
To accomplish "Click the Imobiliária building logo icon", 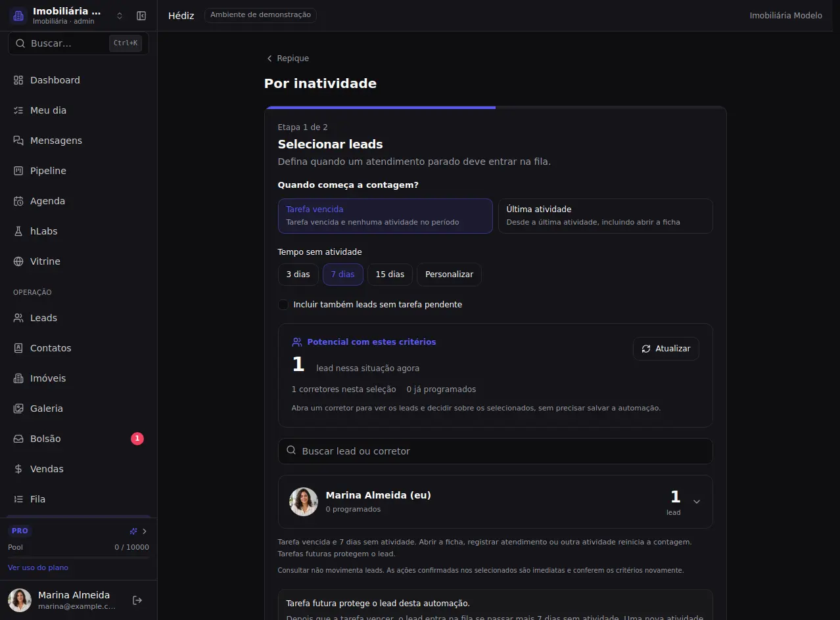I will [18, 16].
